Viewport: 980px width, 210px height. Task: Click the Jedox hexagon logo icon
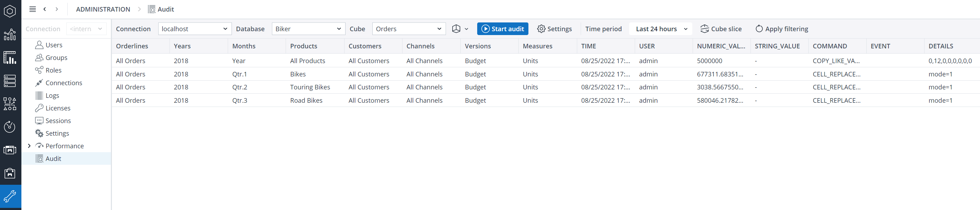[10, 11]
